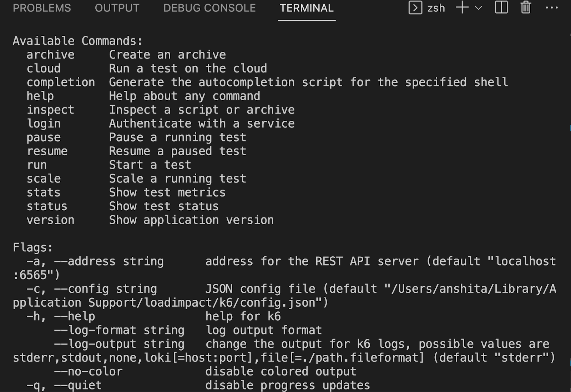Image resolution: width=571 pixels, height=392 pixels.
Task: Click the 'Available Commands:' heading
Action: point(77,41)
